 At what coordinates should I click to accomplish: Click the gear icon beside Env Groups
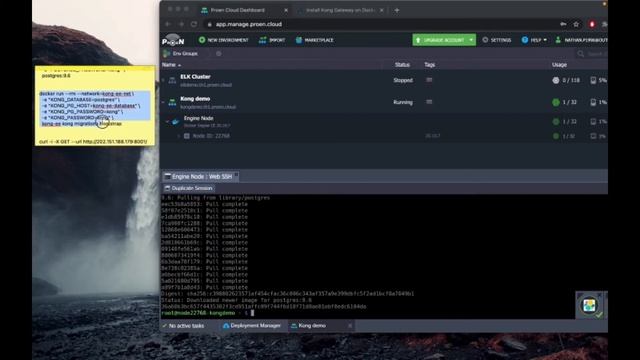tap(219, 53)
